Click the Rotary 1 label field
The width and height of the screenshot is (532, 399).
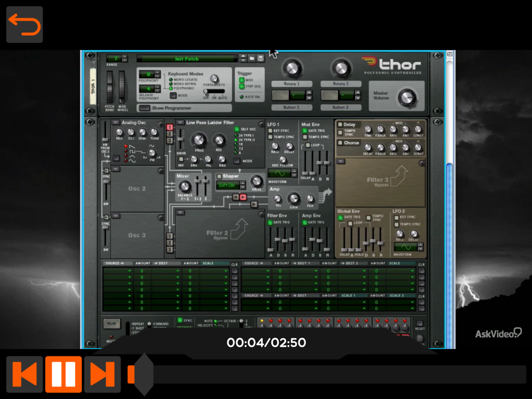coord(292,84)
